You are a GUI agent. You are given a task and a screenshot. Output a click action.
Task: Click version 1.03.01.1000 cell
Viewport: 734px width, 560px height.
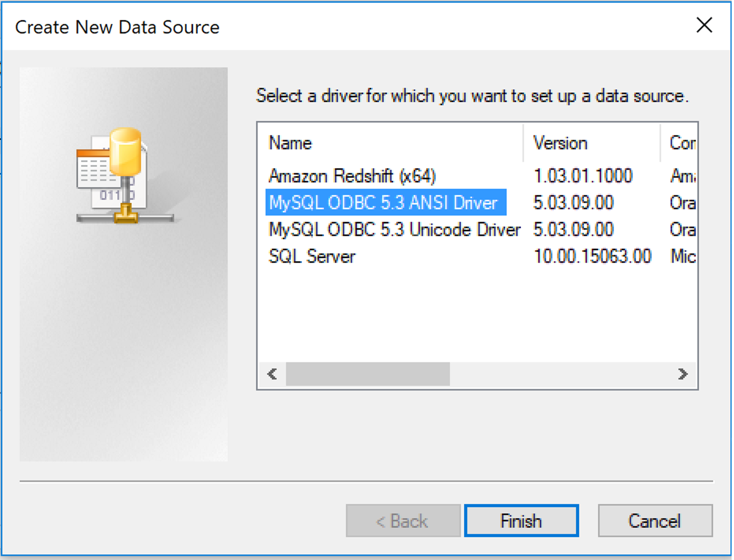(583, 176)
